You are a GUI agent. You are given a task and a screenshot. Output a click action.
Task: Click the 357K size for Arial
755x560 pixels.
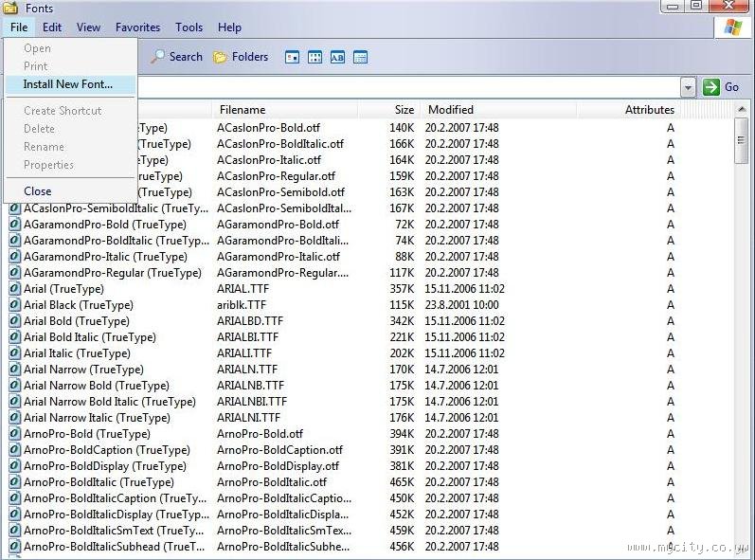(402, 289)
